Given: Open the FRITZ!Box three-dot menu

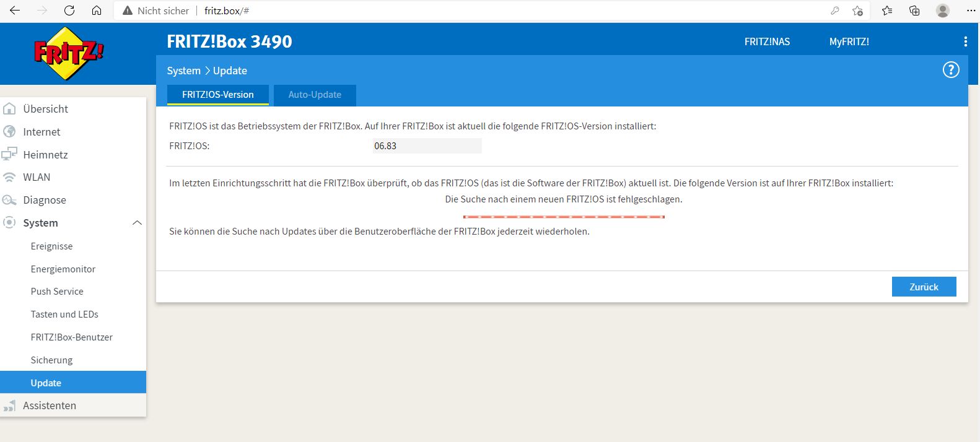Looking at the screenshot, I should click(965, 41).
